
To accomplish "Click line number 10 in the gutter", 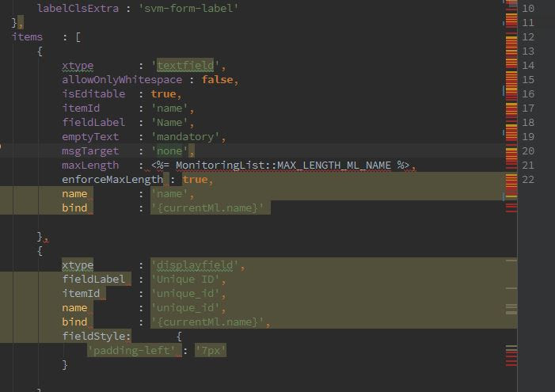I will [528, 8].
